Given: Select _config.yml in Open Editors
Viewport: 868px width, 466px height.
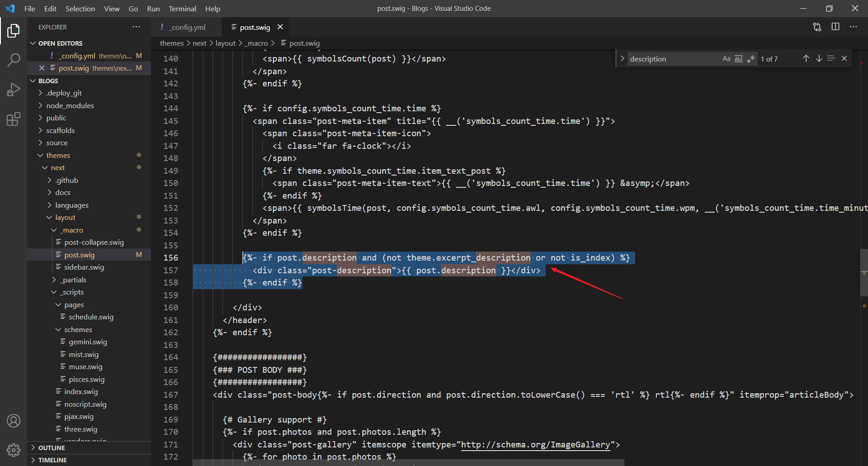Looking at the screenshot, I should 89,56.
